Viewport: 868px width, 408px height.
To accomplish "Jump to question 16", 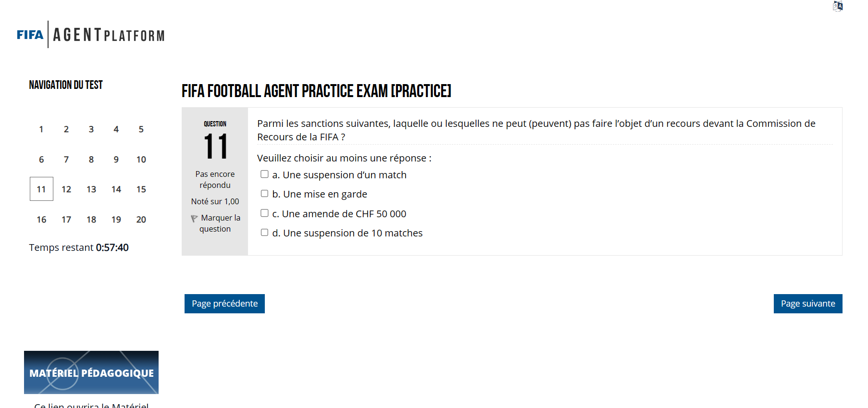I will coord(41,219).
